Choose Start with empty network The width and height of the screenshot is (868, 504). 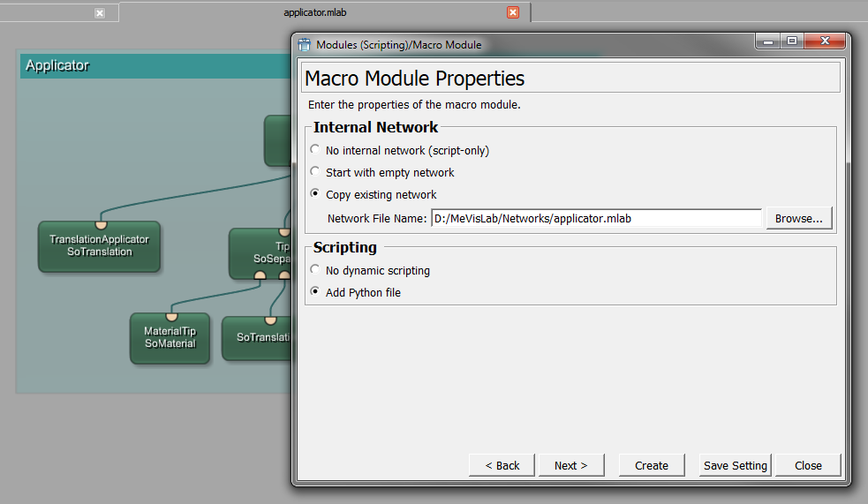tap(315, 172)
